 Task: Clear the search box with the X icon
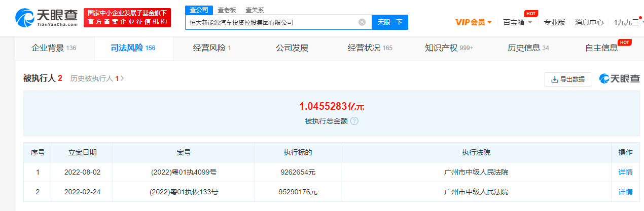362,22
